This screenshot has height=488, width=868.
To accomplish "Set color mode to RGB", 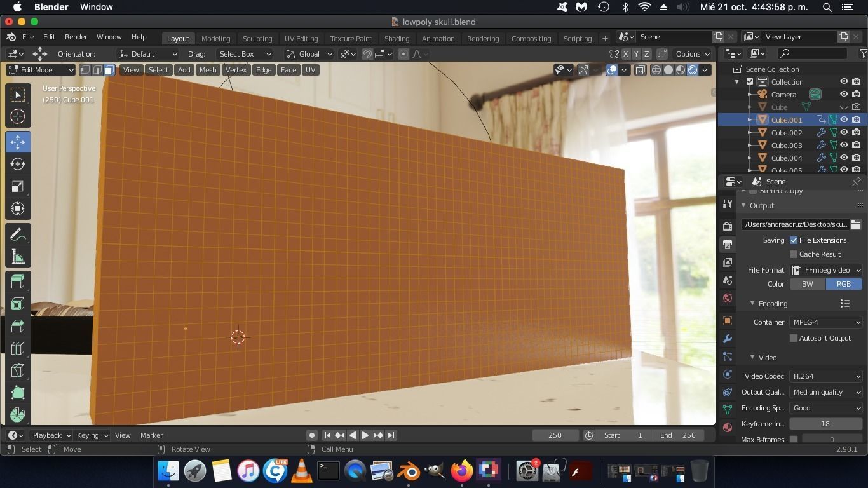I will 844,284.
